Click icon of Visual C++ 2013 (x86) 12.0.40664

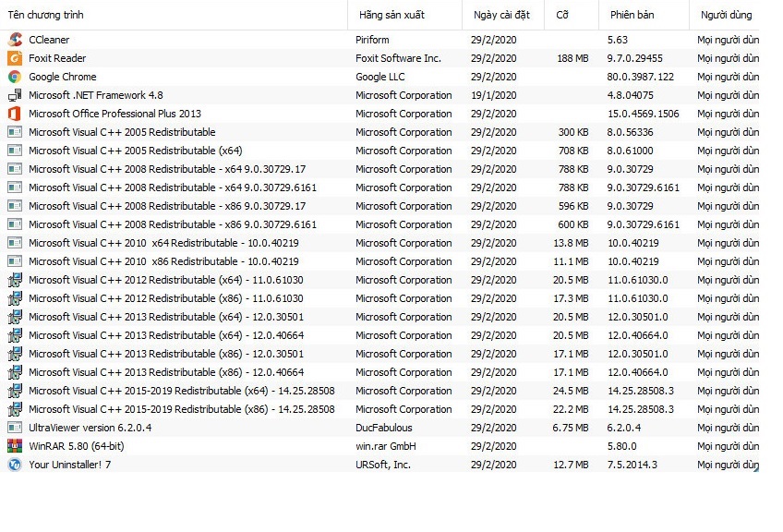[x=15, y=372]
